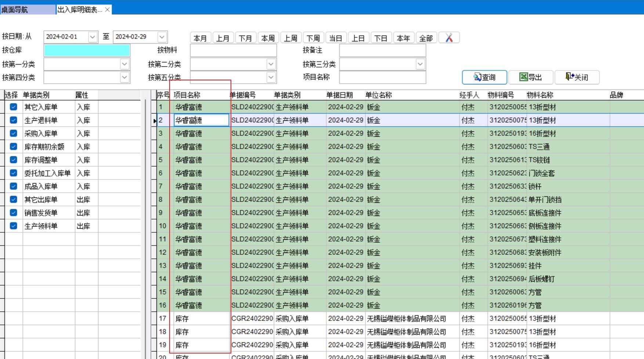Click the 全部 date range button
644x359 pixels.
[x=426, y=38]
